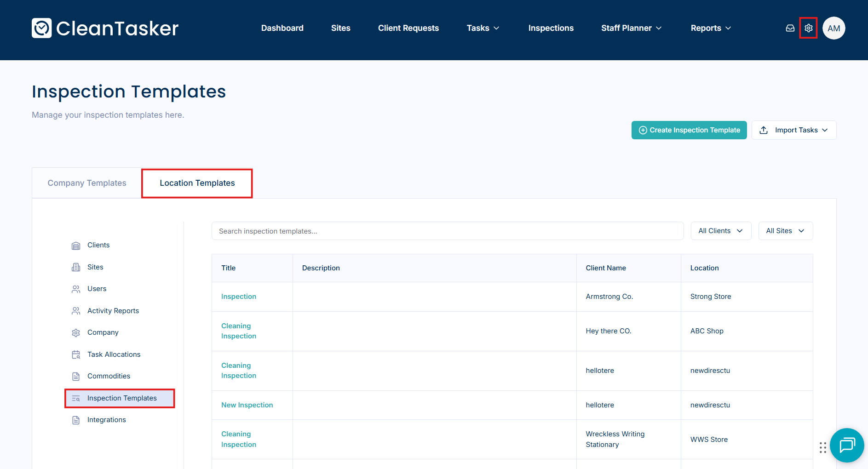
Task: Open Clients in the sidebar
Action: pyautogui.click(x=98, y=245)
